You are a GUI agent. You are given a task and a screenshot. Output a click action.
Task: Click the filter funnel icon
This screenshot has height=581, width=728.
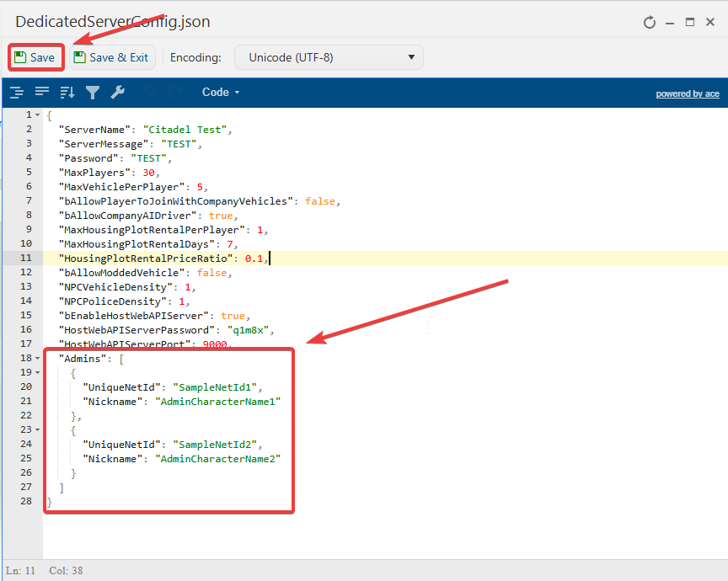point(93,93)
